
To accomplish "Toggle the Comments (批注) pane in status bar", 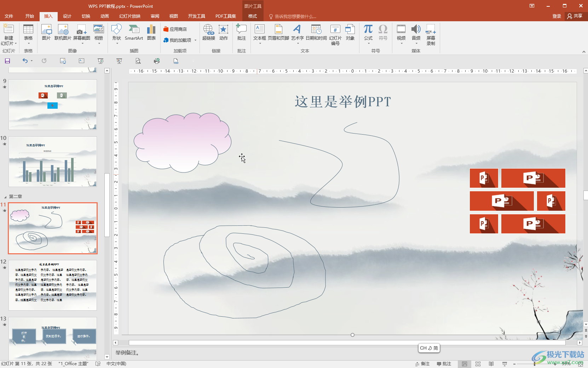I will [444, 364].
